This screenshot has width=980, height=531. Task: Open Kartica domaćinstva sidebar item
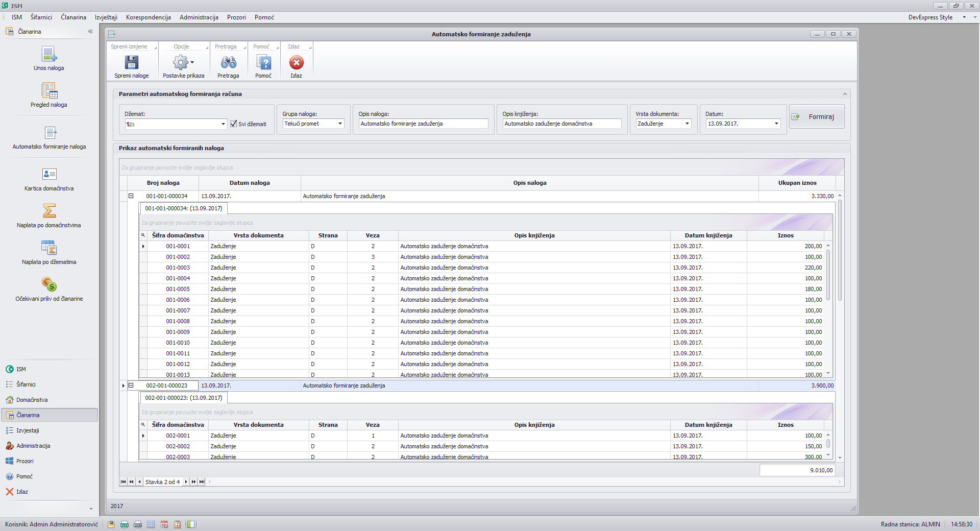49,179
